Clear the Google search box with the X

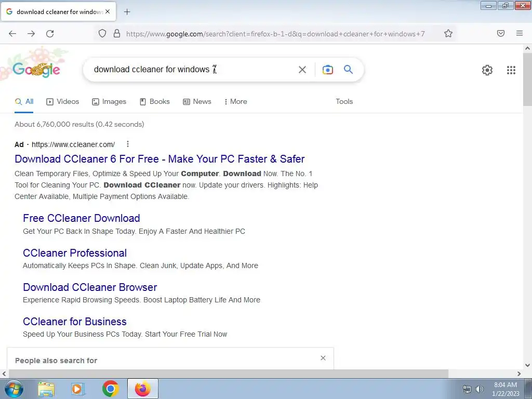[x=302, y=70]
